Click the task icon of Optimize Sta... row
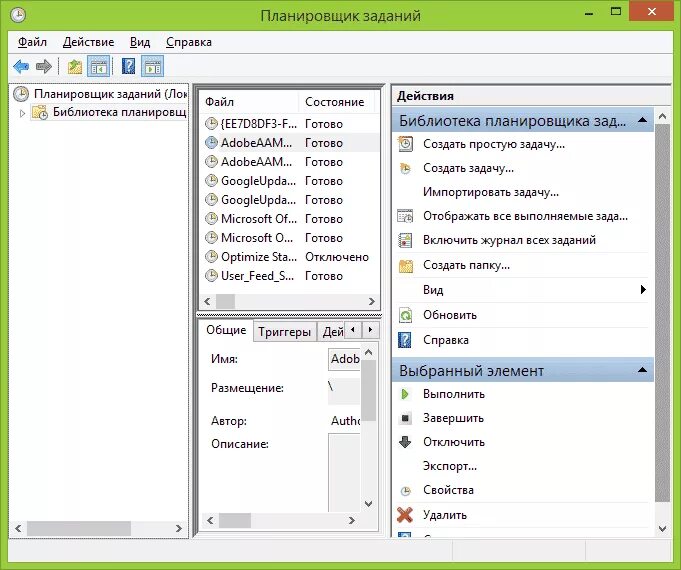The height and width of the screenshot is (570, 681). (x=211, y=257)
